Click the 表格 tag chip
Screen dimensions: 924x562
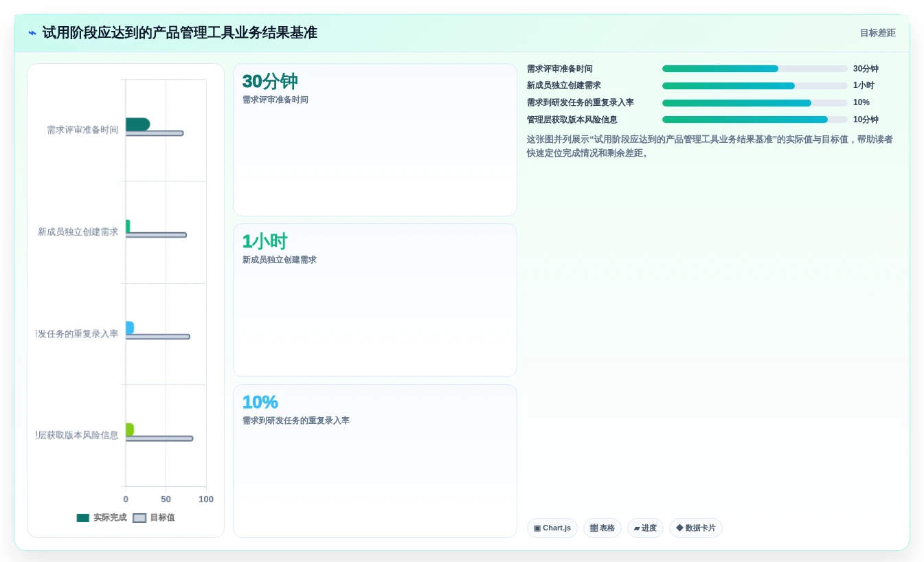tap(602, 528)
